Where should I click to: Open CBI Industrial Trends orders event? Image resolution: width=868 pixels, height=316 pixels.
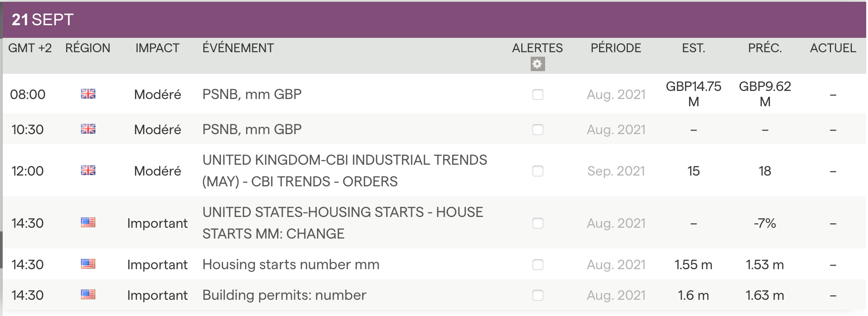point(345,171)
